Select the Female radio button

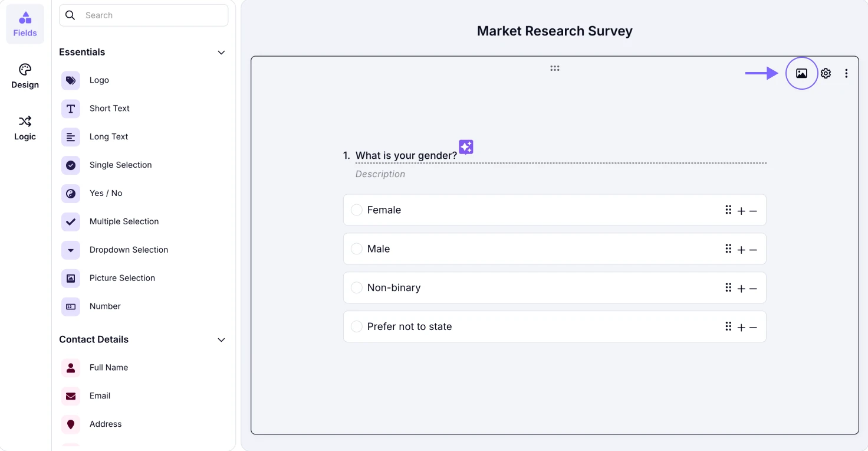(x=357, y=210)
